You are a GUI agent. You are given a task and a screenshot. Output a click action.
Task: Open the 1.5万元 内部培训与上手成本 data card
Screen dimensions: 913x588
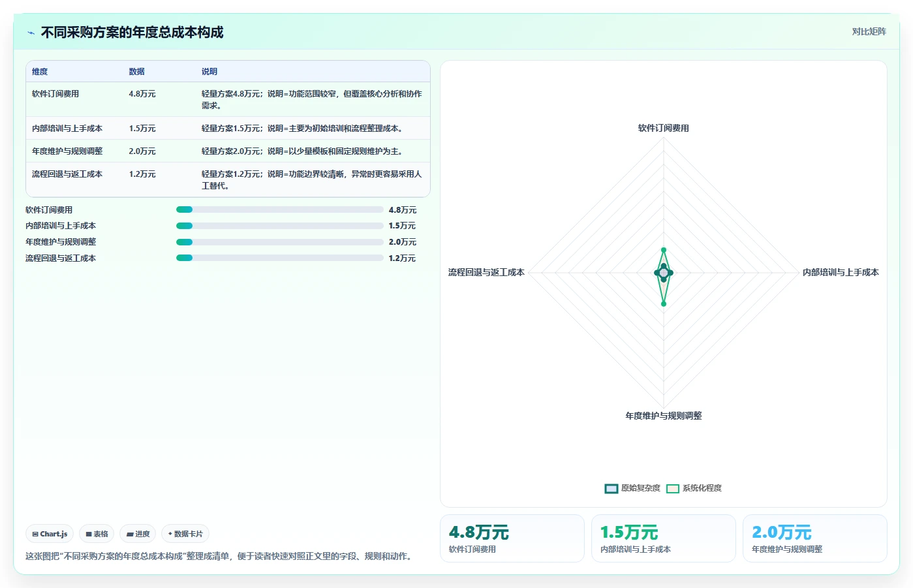[664, 538]
